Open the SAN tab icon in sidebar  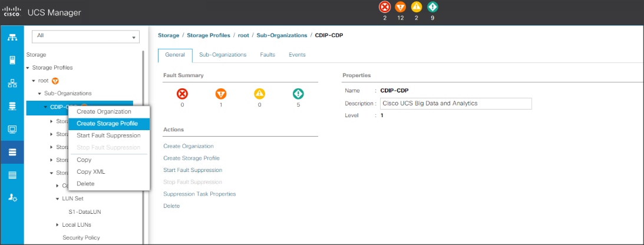point(12,106)
